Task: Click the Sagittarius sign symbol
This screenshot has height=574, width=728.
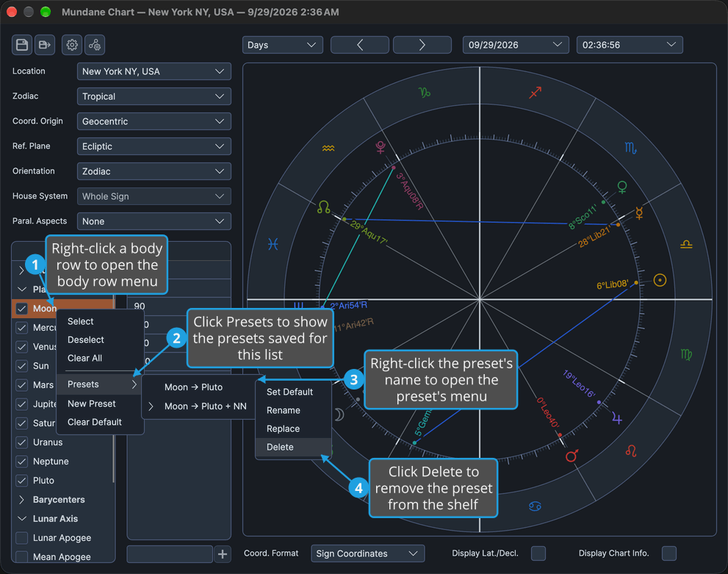Action: [536, 93]
